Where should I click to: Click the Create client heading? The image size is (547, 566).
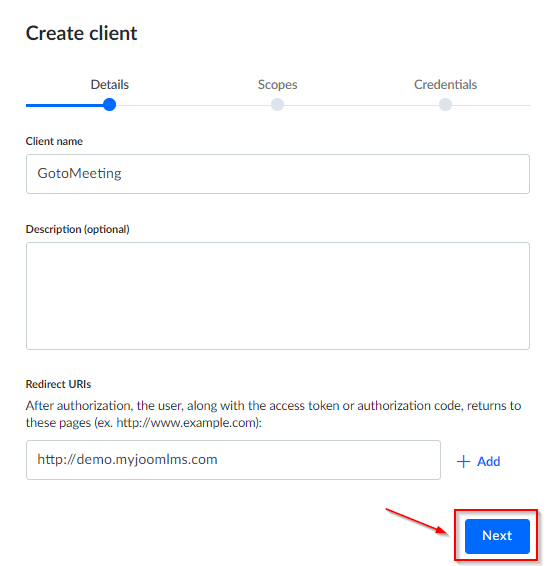click(x=81, y=33)
